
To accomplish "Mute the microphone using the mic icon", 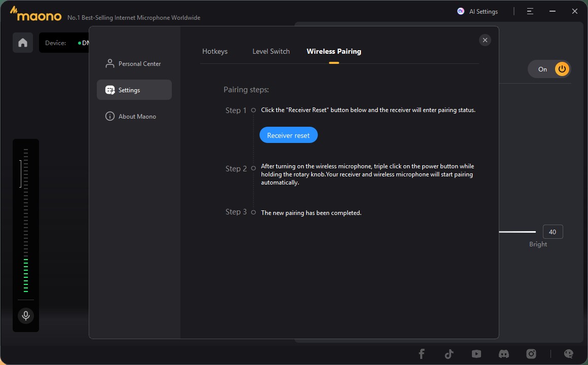I will pyautogui.click(x=25, y=316).
